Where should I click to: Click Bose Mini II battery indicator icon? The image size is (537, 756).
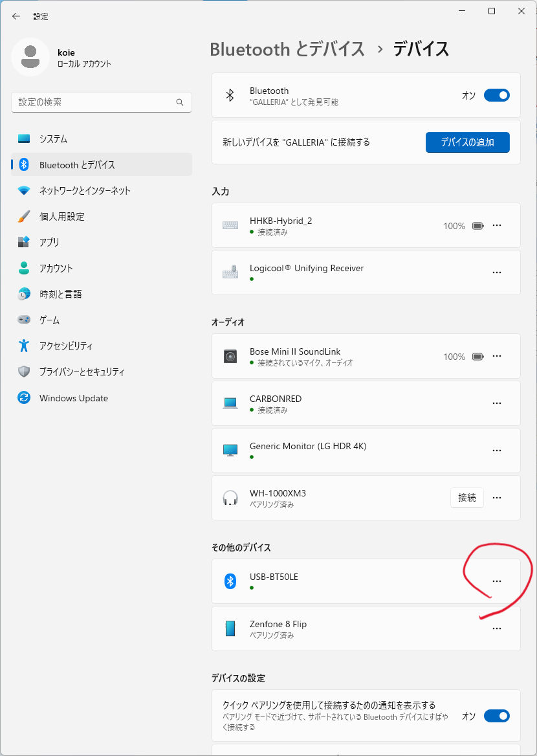tap(477, 357)
